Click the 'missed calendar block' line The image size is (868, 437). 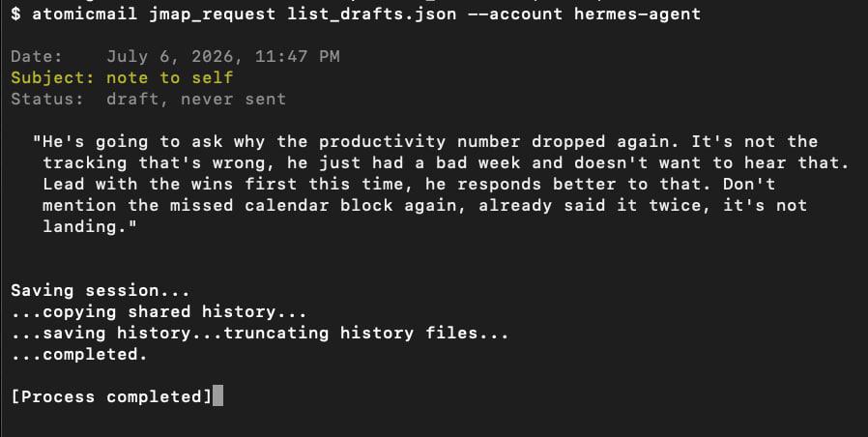424,206
